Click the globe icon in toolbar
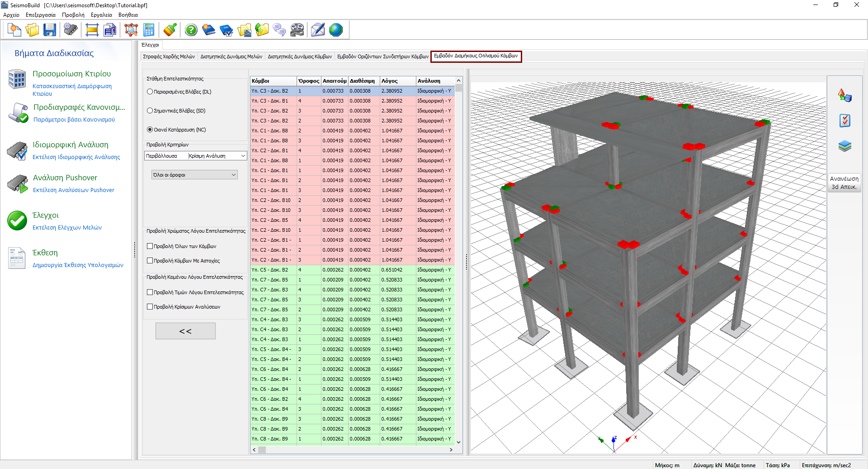Screen dimensions: 868x469 coord(336,30)
